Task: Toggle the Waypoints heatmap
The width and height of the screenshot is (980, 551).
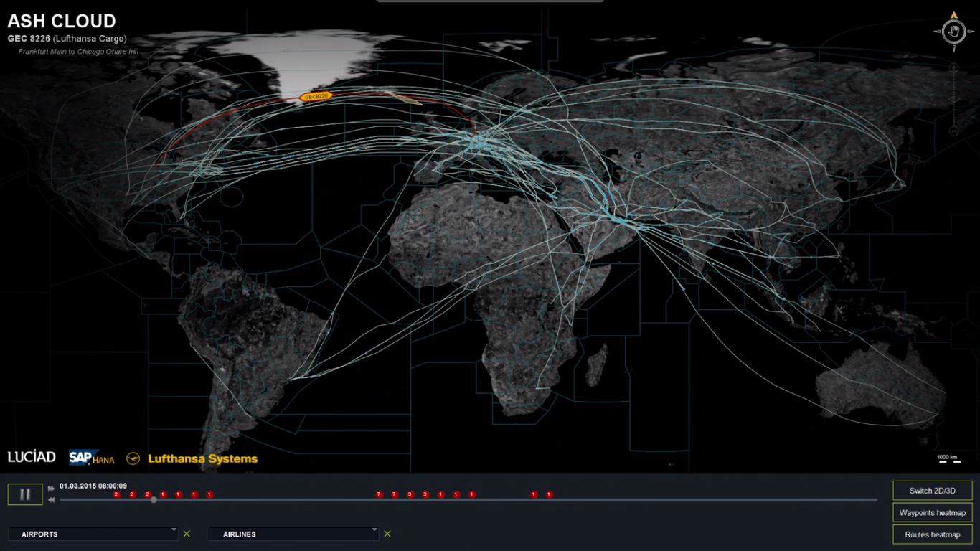Action: tap(932, 513)
